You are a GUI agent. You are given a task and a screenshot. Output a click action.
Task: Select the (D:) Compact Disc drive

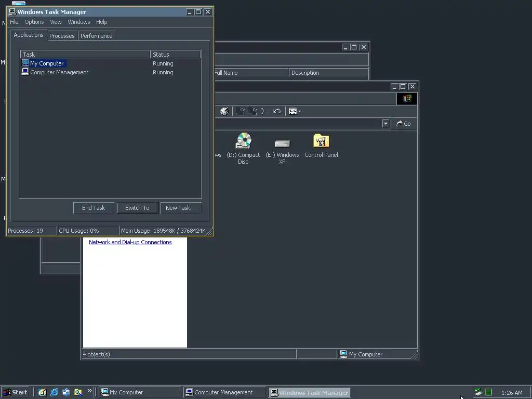(x=243, y=149)
